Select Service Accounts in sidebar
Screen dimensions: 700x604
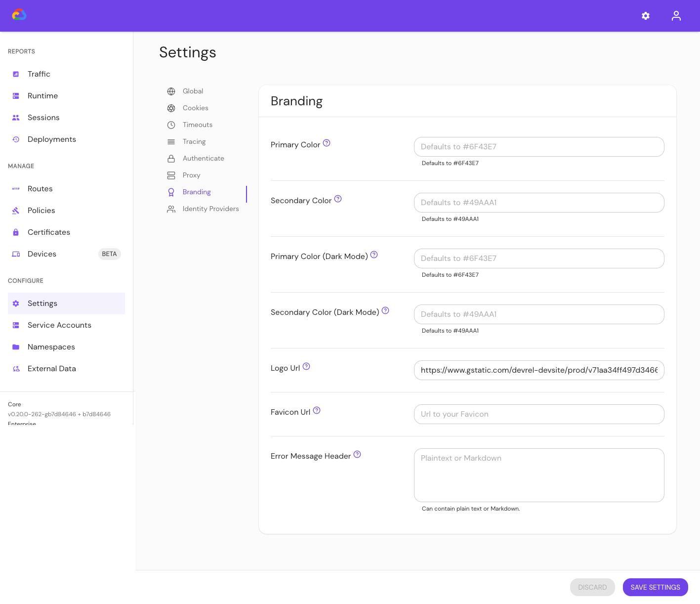coord(59,325)
